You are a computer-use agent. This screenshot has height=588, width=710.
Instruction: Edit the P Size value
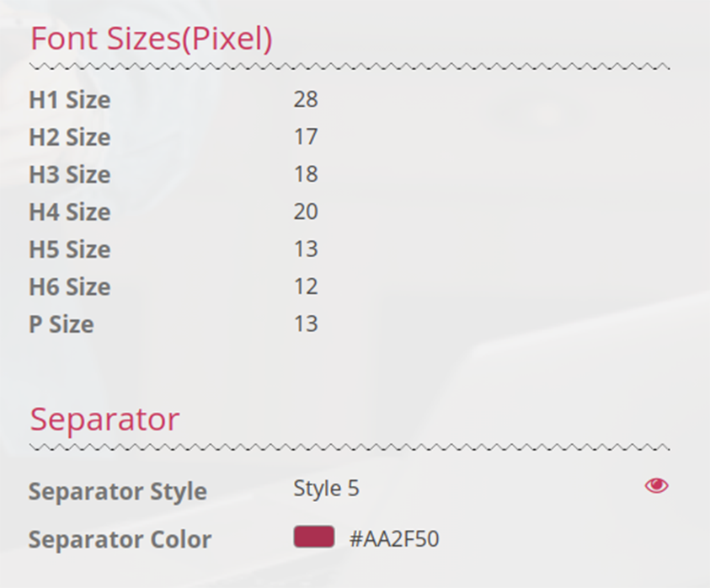pyautogui.click(x=306, y=323)
